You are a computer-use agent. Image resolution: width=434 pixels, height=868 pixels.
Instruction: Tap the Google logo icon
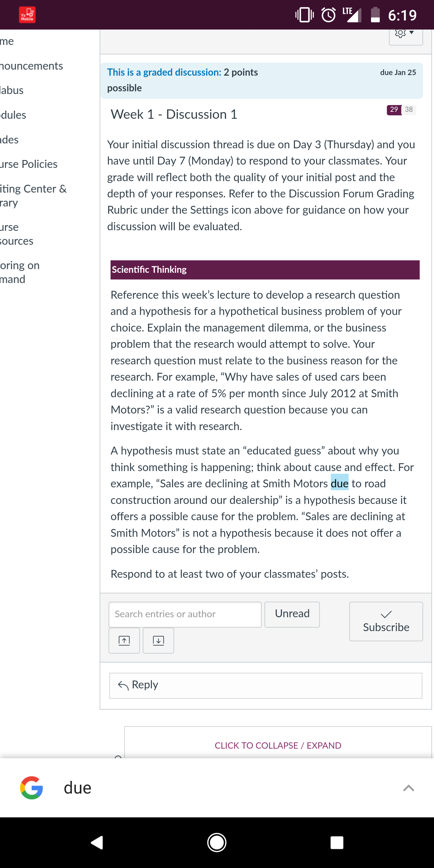(x=32, y=788)
